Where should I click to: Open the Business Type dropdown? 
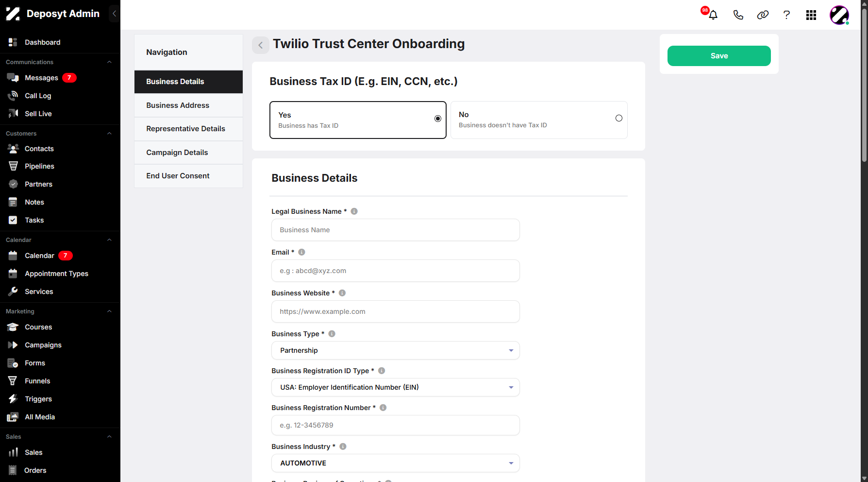click(395, 350)
